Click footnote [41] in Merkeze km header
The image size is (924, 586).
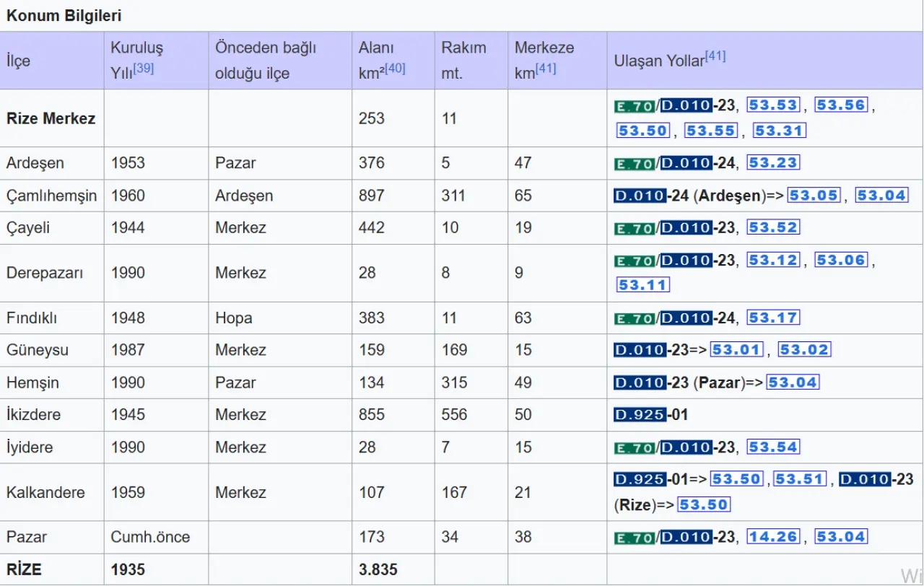click(545, 69)
